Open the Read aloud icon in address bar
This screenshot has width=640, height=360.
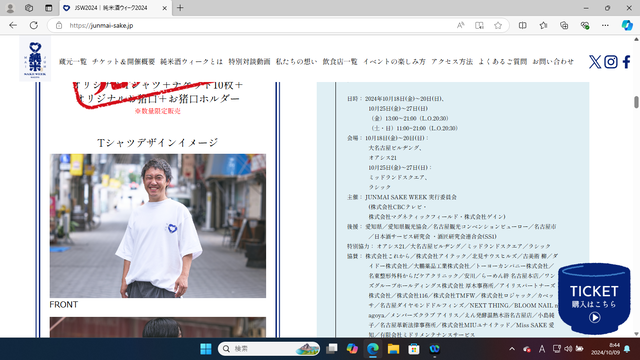pos(460,25)
